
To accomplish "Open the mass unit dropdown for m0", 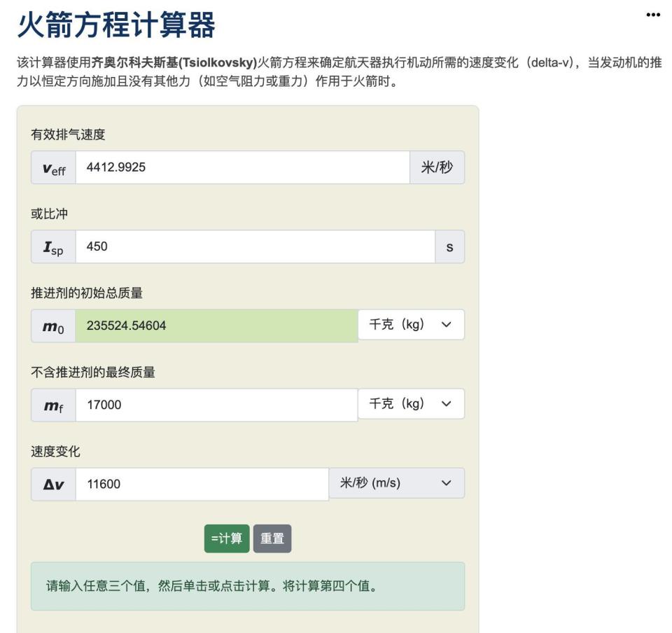I will 412,324.
